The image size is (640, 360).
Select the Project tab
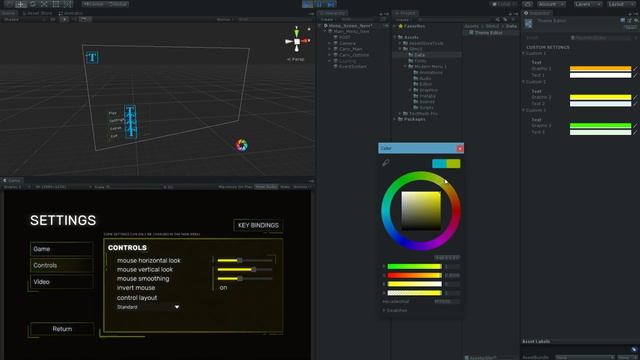[x=405, y=13]
